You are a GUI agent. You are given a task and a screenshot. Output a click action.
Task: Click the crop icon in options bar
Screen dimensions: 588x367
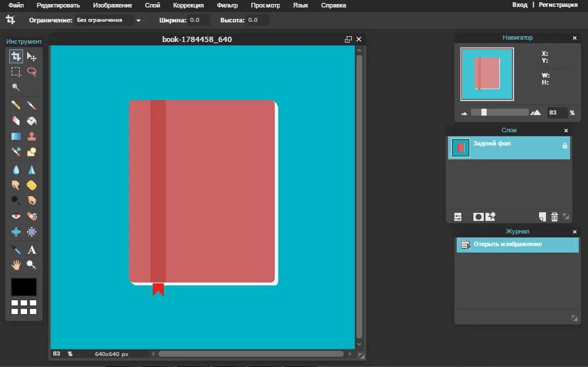10,20
